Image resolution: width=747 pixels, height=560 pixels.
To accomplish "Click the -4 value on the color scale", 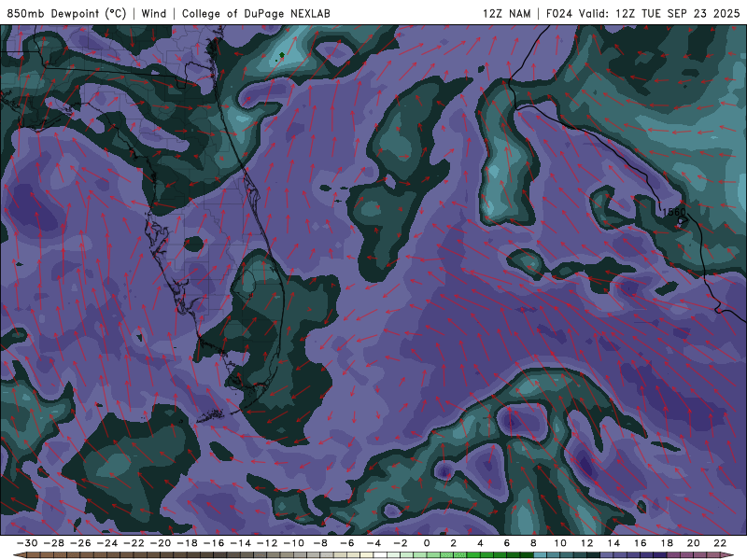I will [x=374, y=543].
